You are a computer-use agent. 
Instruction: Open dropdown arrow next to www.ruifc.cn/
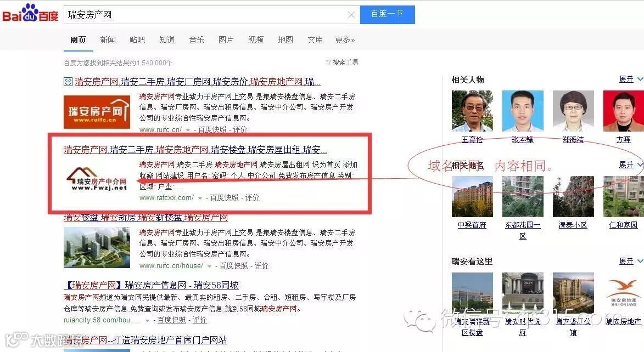pos(188,130)
